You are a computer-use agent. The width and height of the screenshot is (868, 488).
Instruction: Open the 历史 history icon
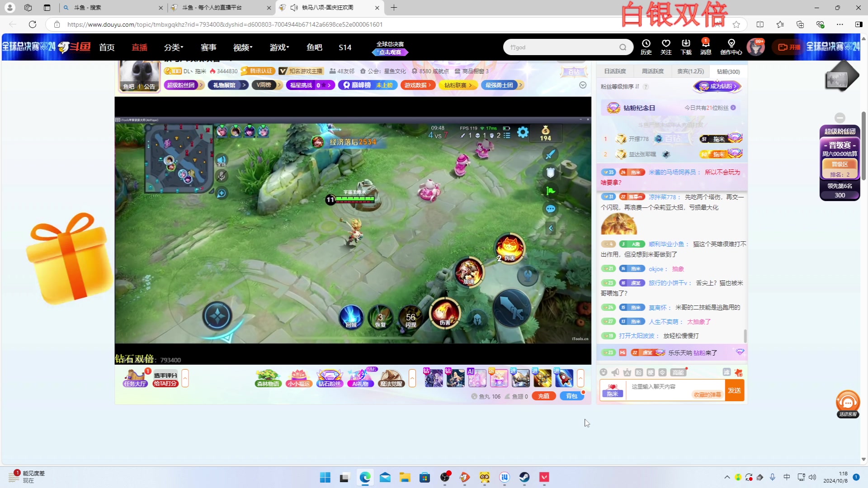coord(646,47)
